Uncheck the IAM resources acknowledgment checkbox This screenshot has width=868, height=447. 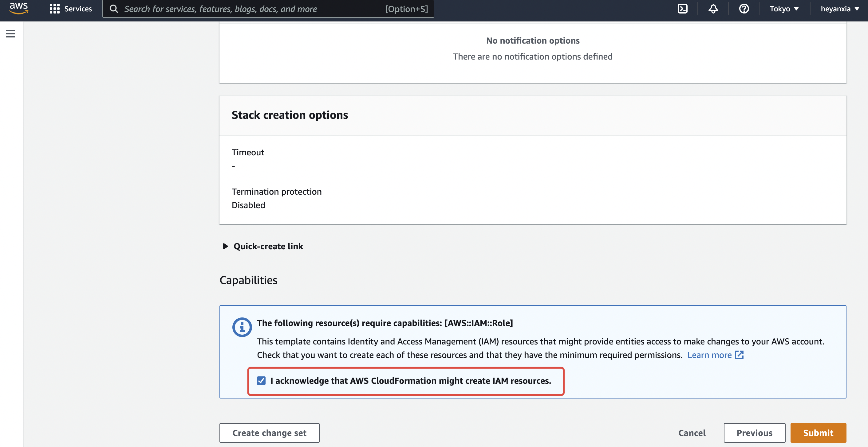(x=261, y=381)
